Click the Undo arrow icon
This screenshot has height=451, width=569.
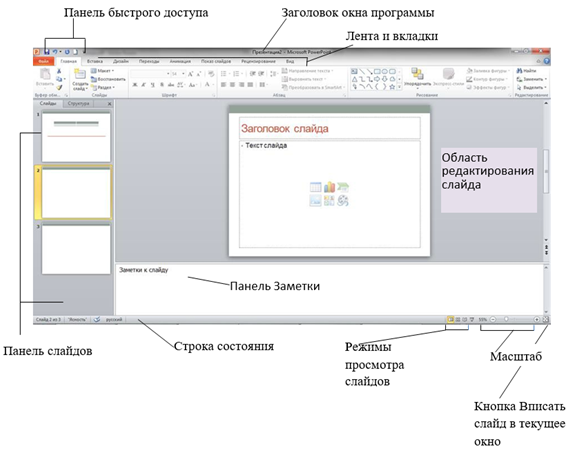pyautogui.click(x=55, y=52)
